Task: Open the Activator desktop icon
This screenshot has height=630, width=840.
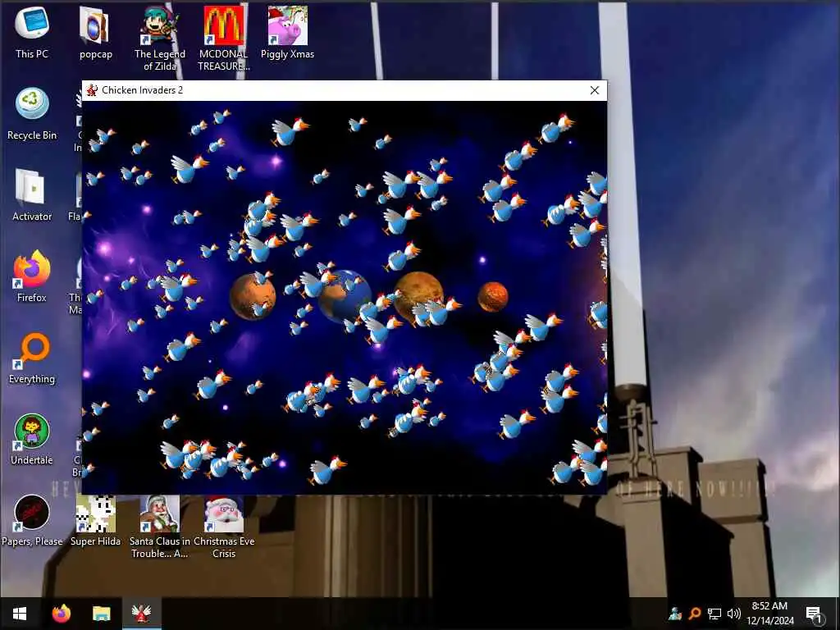Action: [x=32, y=195]
